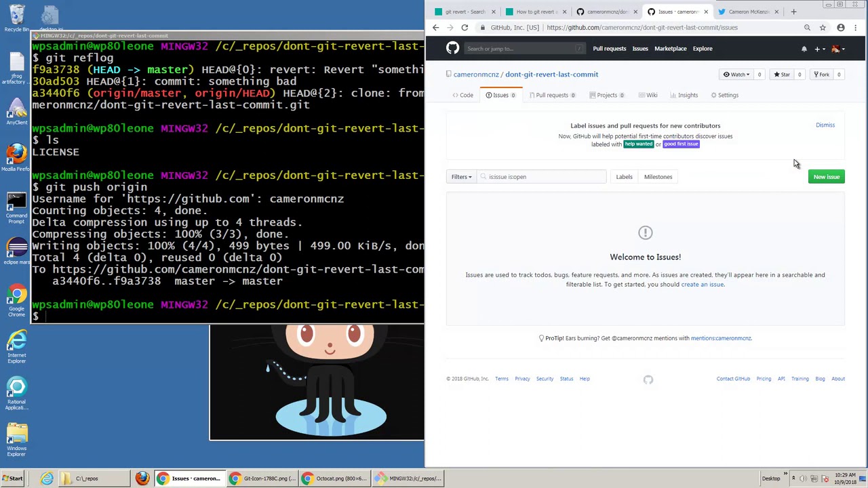
Task: Switch to the Code tab
Action: pos(462,95)
